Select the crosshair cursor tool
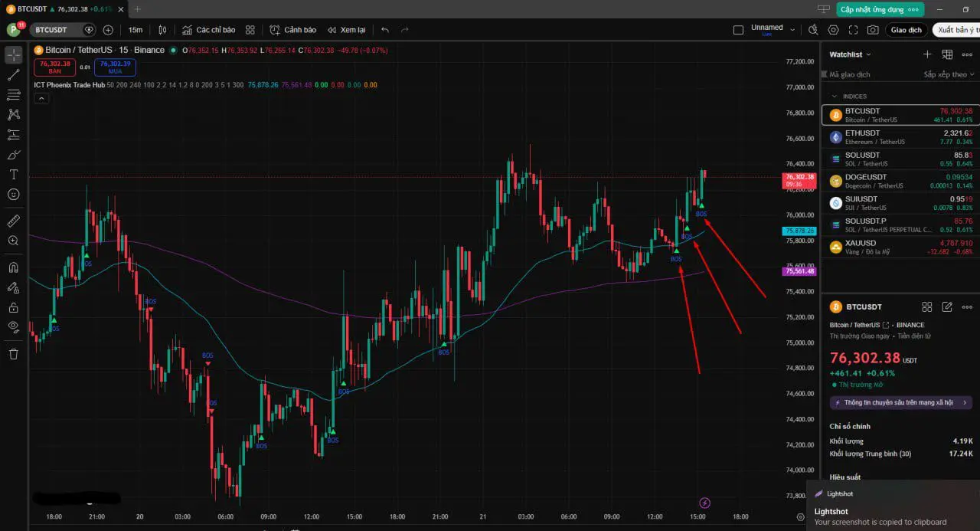 [13, 55]
